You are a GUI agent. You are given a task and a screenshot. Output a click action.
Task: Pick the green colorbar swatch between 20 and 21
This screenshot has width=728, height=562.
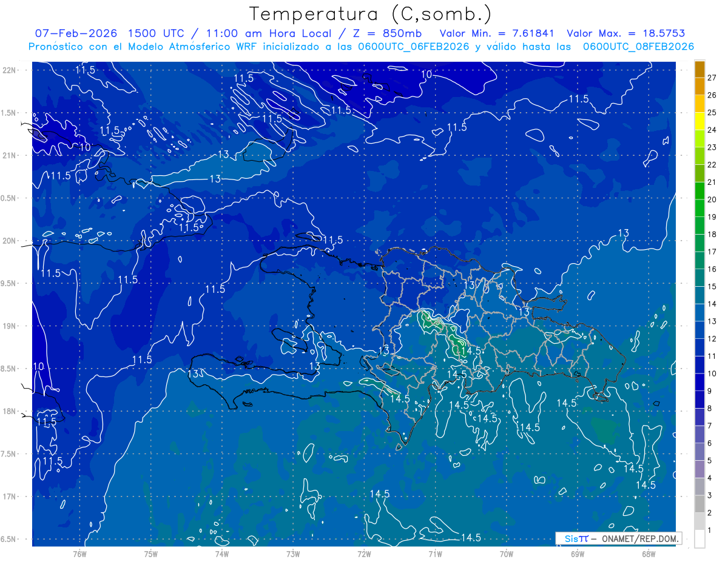click(699, 191)
